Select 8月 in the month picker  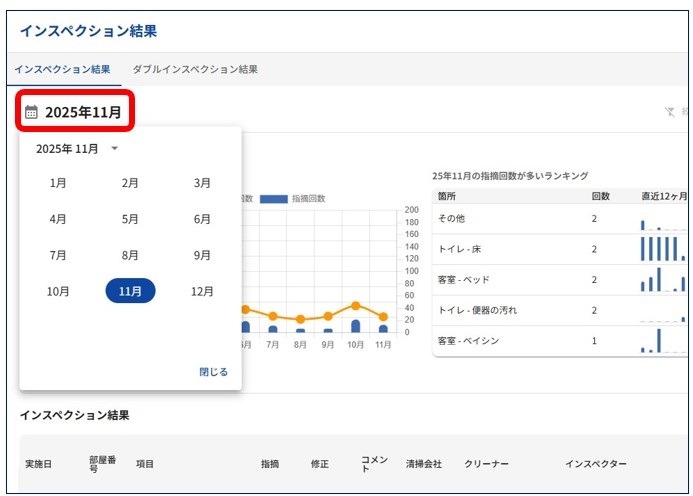click(x=130, y=255)
